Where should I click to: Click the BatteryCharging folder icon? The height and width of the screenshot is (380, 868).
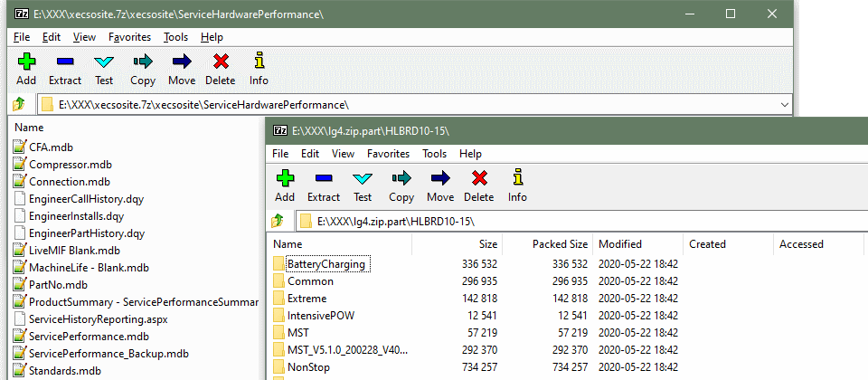(x=279, y=263)
